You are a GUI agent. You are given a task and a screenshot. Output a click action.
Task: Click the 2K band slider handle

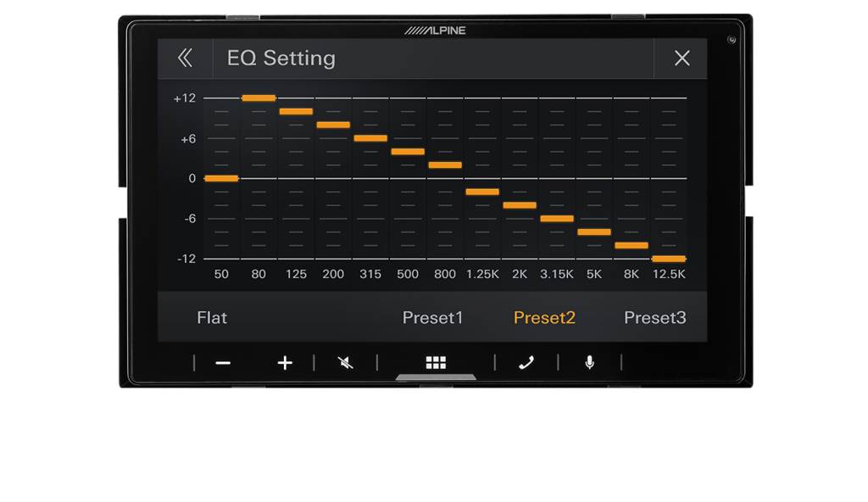[x=520, y=205]
